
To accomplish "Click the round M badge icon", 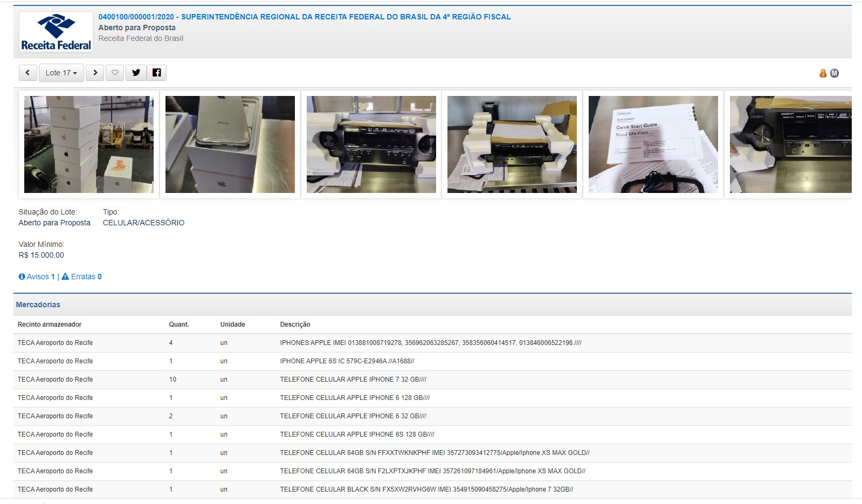I will (x=834, y=73).
